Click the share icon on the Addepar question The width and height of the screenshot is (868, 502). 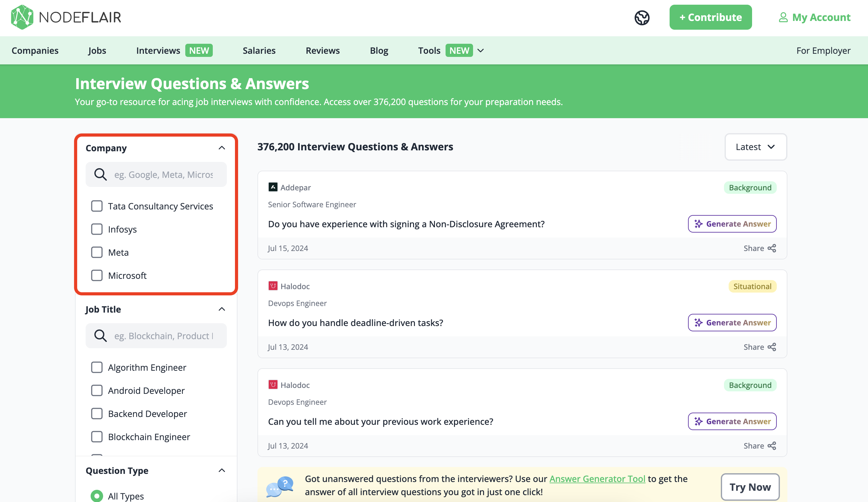tap(772, 248)
